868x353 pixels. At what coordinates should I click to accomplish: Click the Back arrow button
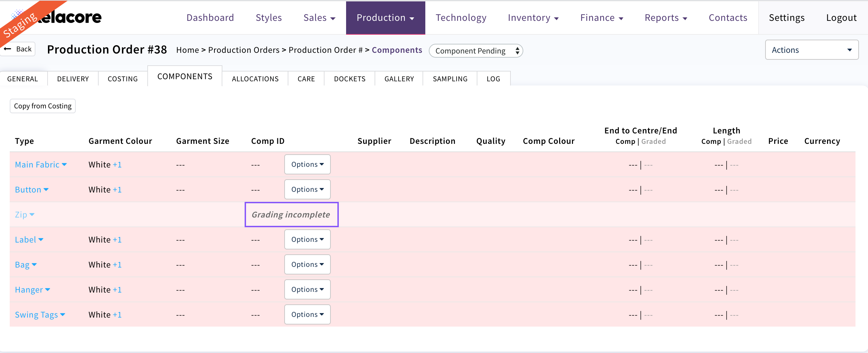19,49
